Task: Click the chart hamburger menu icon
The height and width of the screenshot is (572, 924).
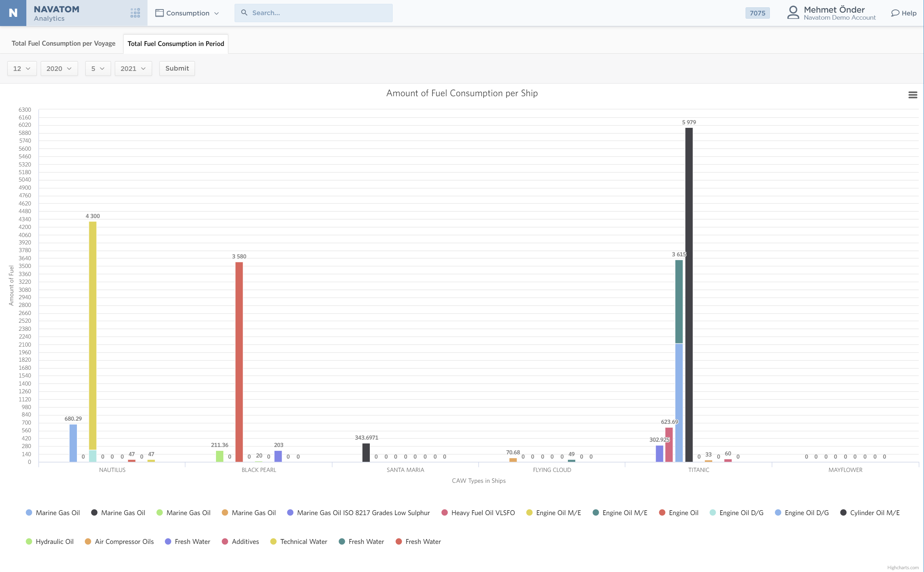Action: [x=912, y=95]
